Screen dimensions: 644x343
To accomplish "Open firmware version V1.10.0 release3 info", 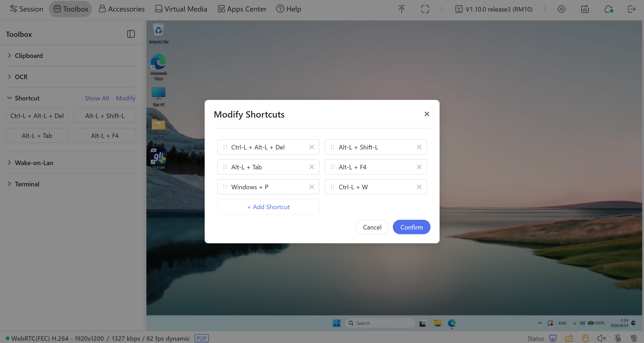I will click(494, 9).
